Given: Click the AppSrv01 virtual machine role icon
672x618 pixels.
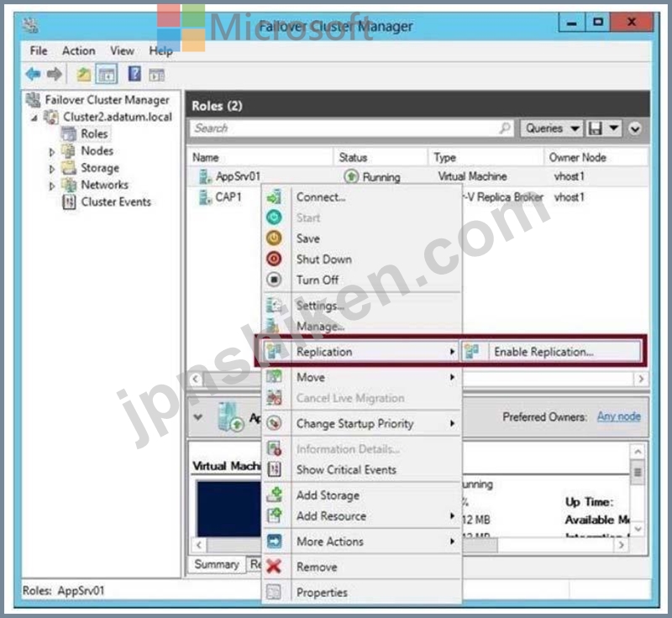Looking at the screenshot, I should [205, 176].
